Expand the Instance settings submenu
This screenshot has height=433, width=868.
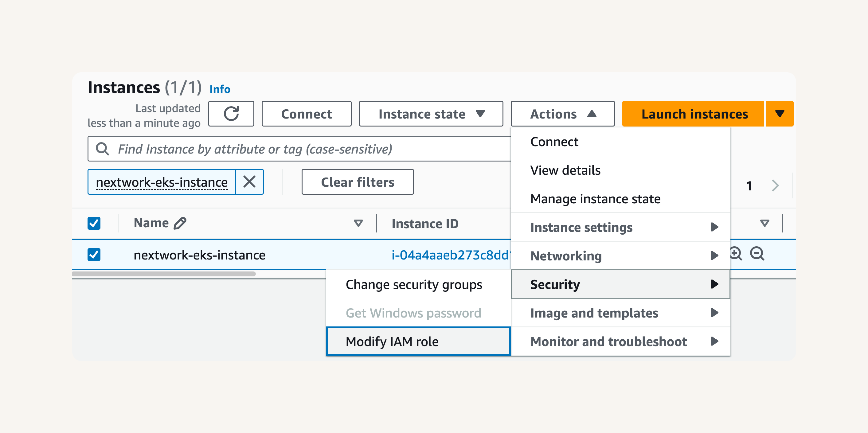click(620, 227)
